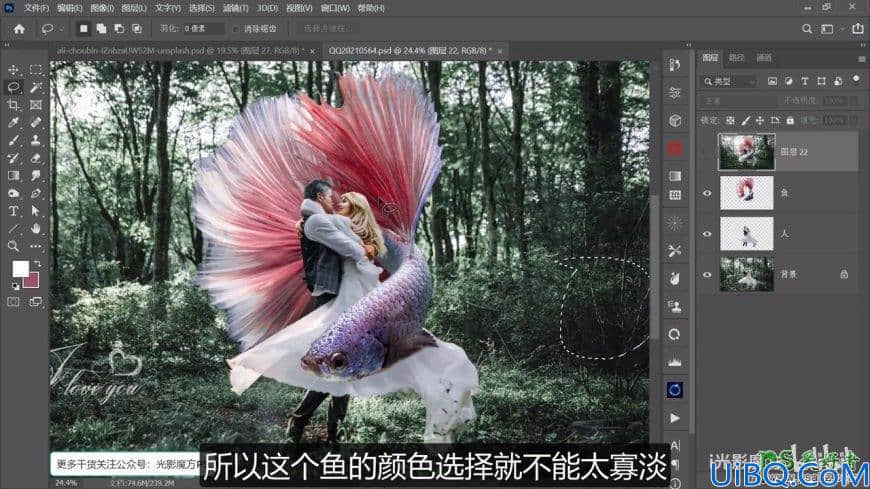Image resolution: width=870 pixels, height=489 pixels.
Task: Click the Select and Mask (选择并遮住) button
Action: coord(327,29)
